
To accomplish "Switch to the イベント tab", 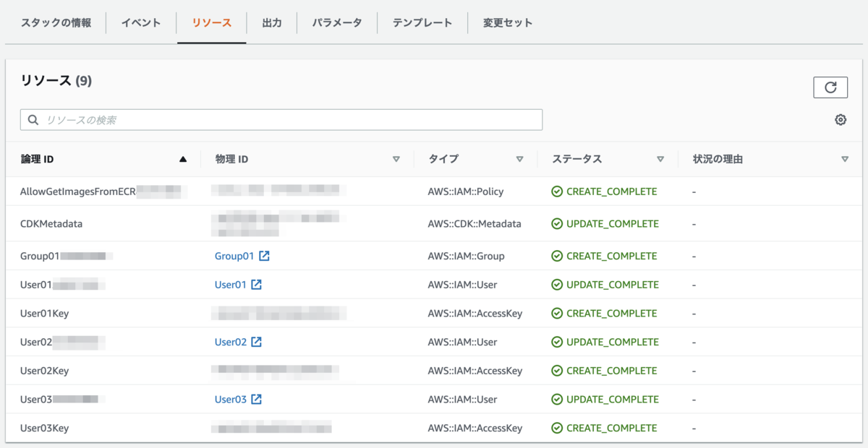I will coord(141,22).
